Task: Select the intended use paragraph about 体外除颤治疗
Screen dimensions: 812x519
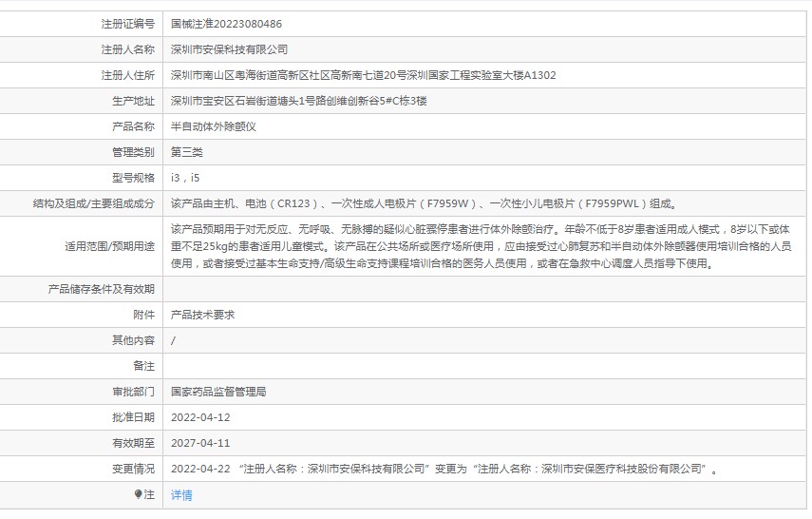Action: tap(482, 246)
